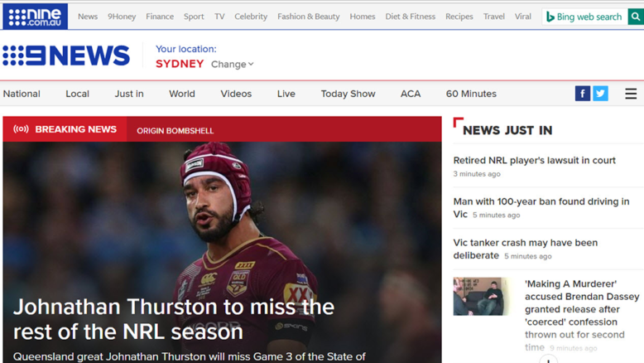Click the Making A Murderer story thumbnail
This screenshot has width=644, height=363.
click(x=481, y=296)
